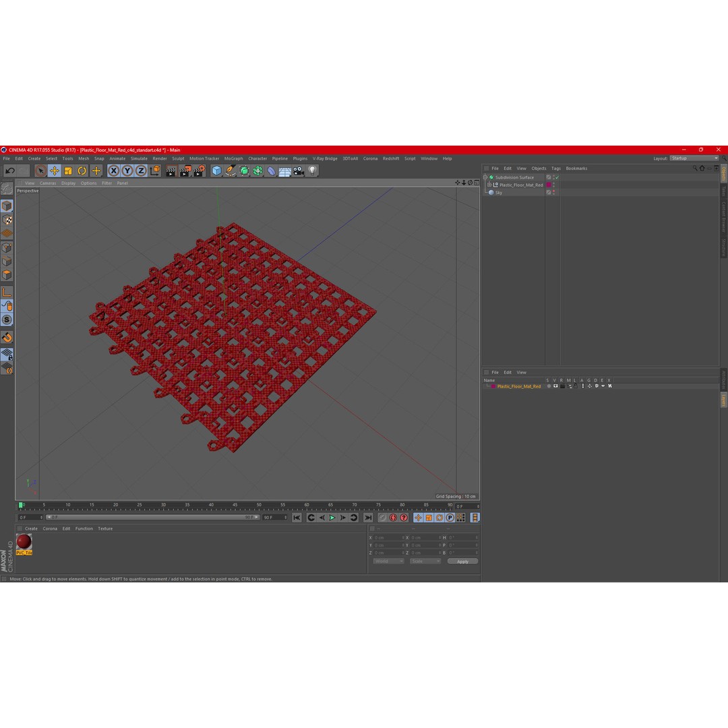Open the Subdivision Surface generator icon
This screenshot has height=728, width=728.
point(244,171)
